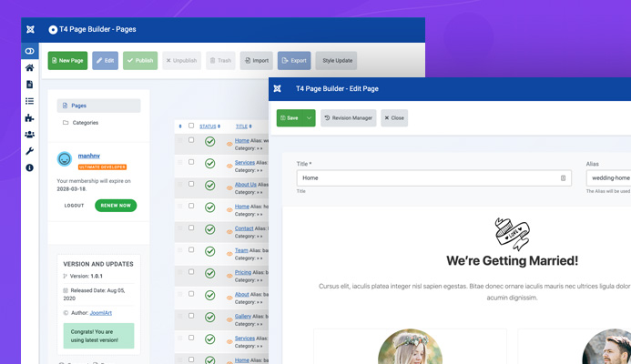Click the New Page button
This screenshot has height=364, width=631.
click(x=67, y=60)
